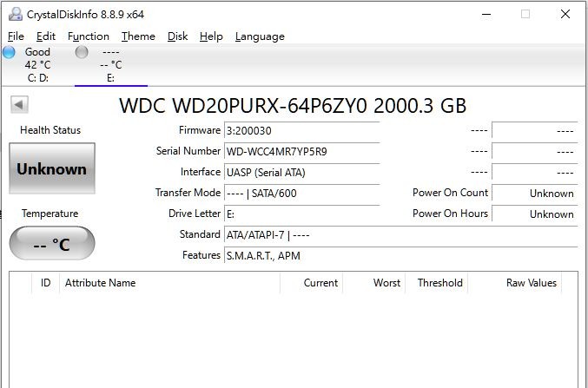
Task: Select the gray status indicator for disk E:
Action: coord(82,52)
